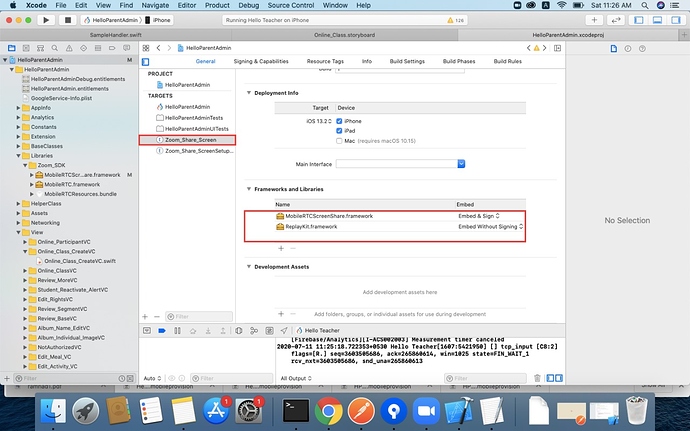Open the Find navigator magnifier icon
Viewport: 690px width, 431px height.
coord(55,48)
